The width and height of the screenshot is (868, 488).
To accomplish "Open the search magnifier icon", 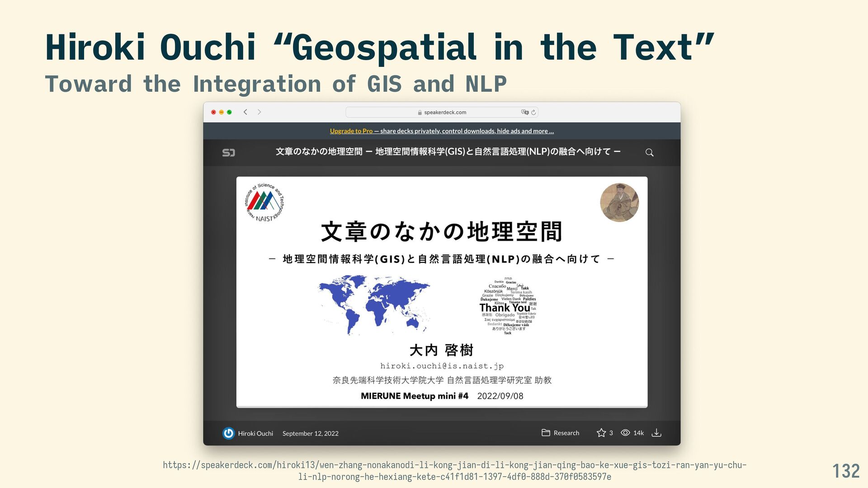I will [x=649, y=153].
